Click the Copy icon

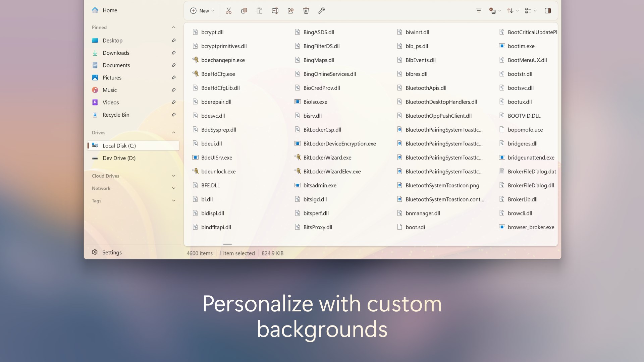(x=244, y=10)
